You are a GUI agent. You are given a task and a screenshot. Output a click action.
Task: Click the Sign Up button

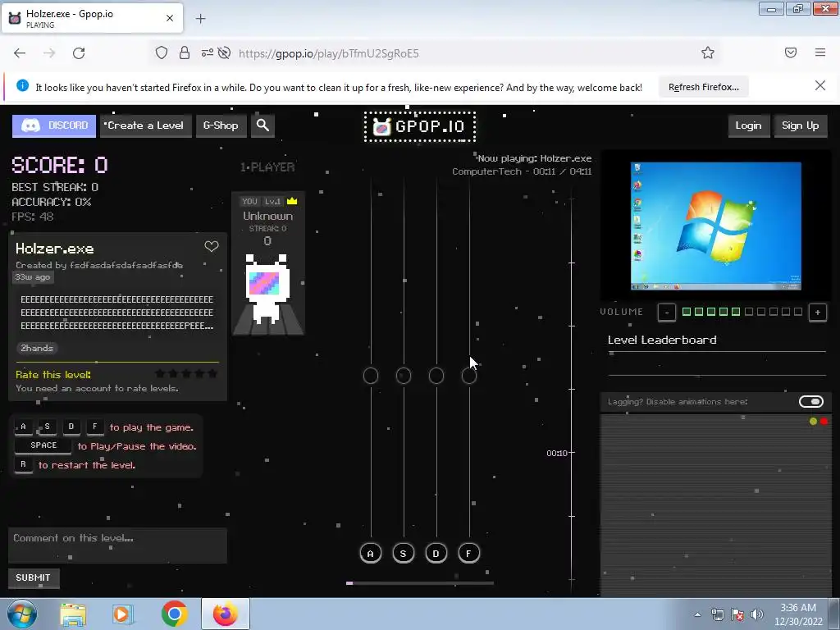point(800,126)
